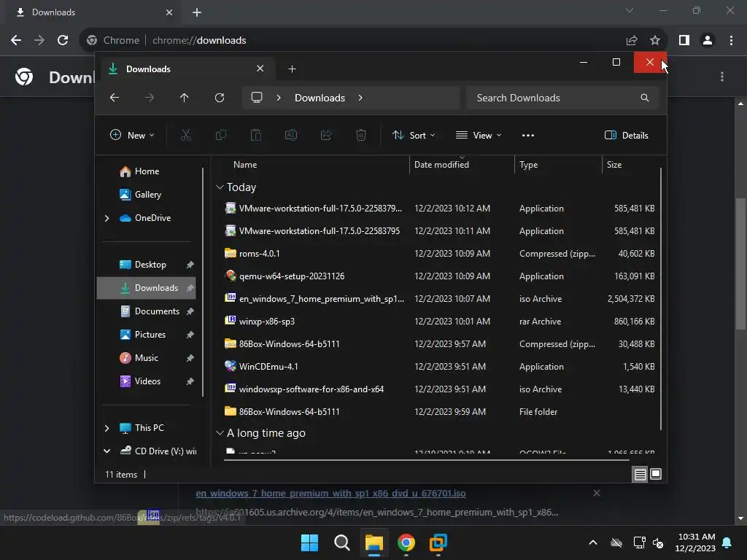Image resolution: width=747 pixels, height=560 pixels.
Task: Collapse CD Drive (V:) in navigation pane
Action: (x=107, y=451)
